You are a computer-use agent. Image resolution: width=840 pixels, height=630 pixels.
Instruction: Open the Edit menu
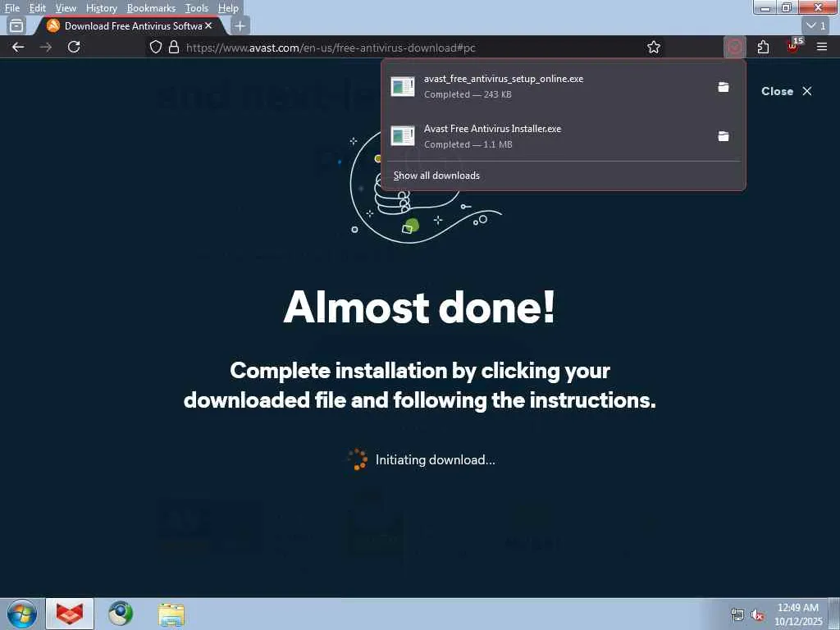coord(37,8)
